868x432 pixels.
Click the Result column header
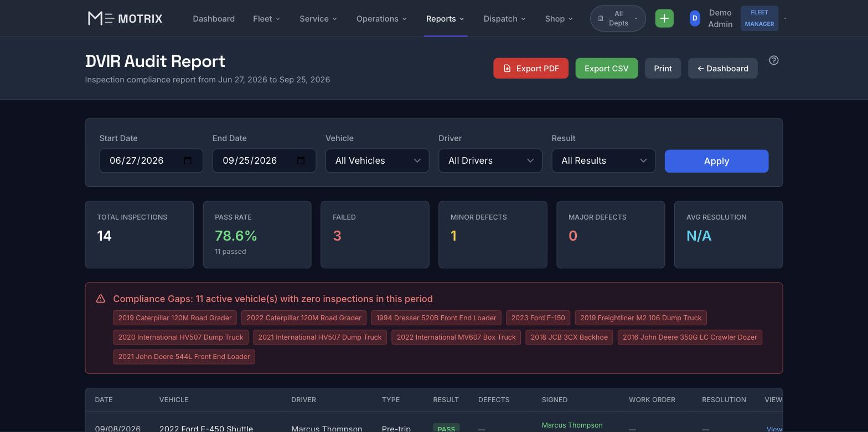pyautogui.click(x=446, y=399)
